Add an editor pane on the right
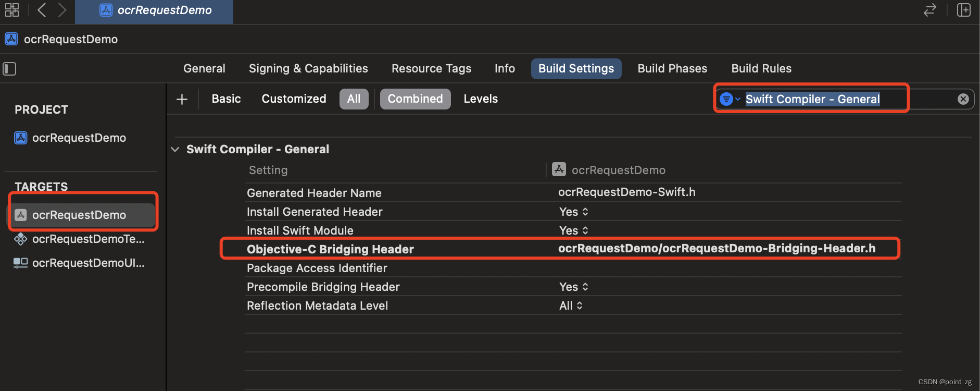 (x=964, y=10)
